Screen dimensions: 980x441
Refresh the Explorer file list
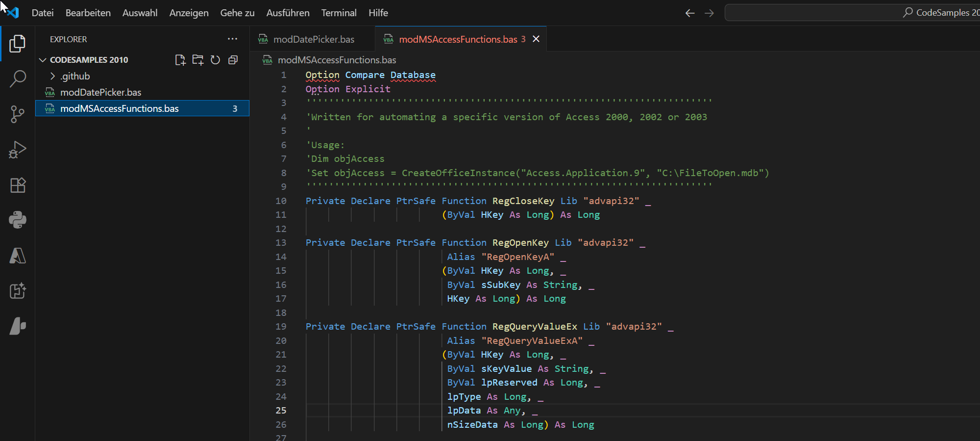[215, 60]
